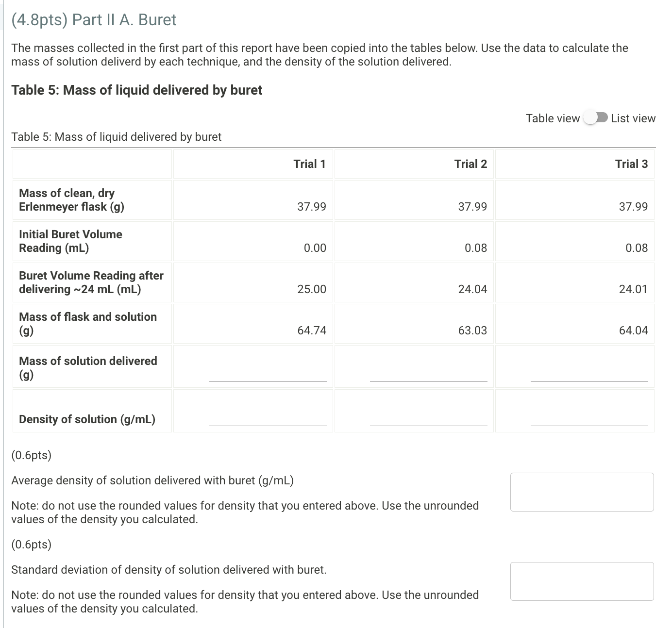Select the 25.00 buret reading cell
Image resolution: width=672 pixels, height=628 pixels.
[x=312, y=289]
